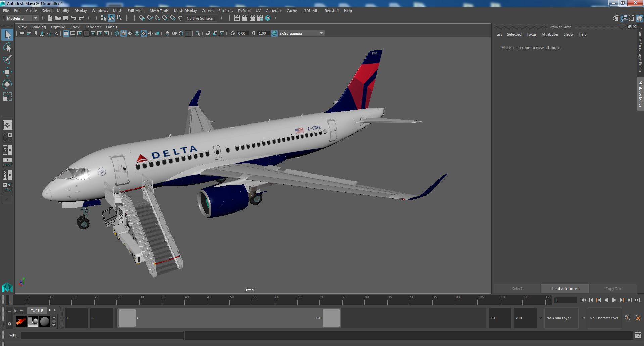Switch to four-view layout icon
Screen dimensions: 644x346
coord(7,138)
